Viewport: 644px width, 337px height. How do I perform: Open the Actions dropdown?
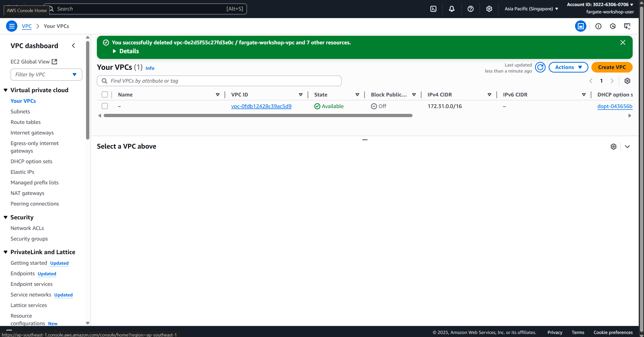click(x=568, y=67)
